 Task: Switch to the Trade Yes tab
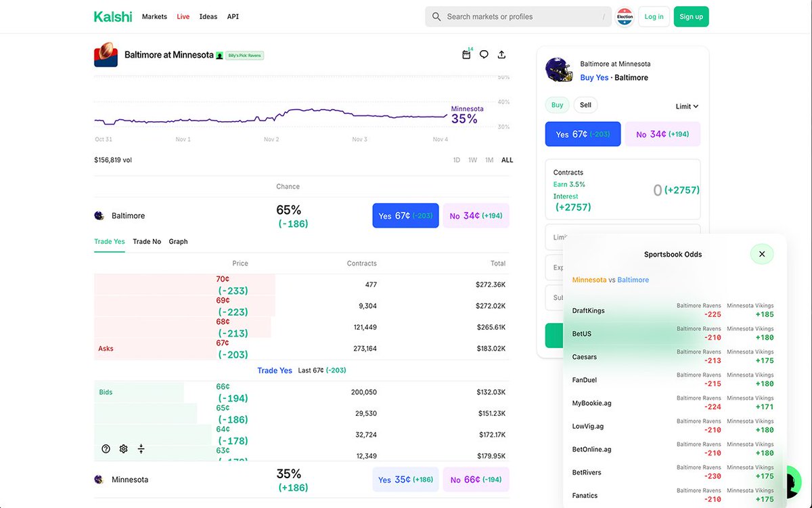(110, 241)
